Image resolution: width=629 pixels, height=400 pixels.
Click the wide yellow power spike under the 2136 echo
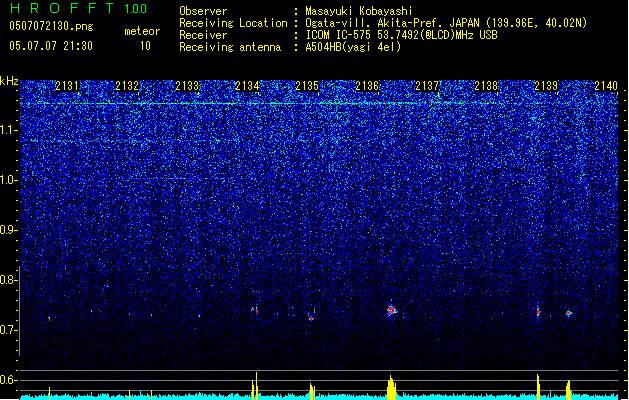(x=392, y=388)
